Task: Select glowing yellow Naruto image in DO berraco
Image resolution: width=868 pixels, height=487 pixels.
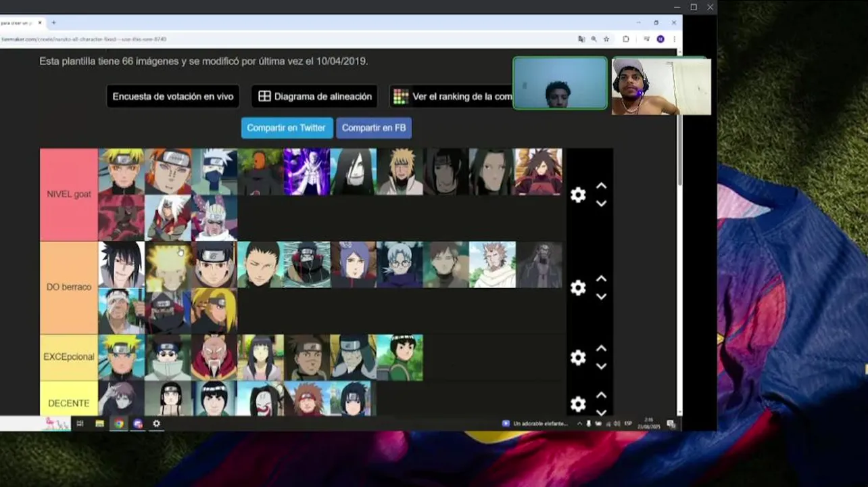Action: coord(168,264)
